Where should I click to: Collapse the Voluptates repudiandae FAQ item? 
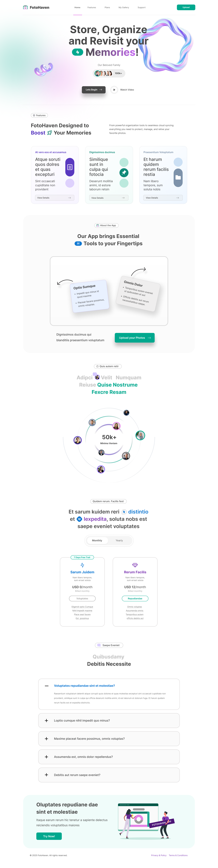click(47, 686)
